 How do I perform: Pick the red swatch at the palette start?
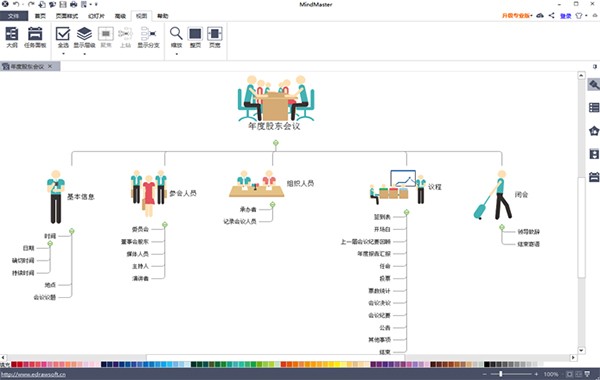(x=14, y=364)
